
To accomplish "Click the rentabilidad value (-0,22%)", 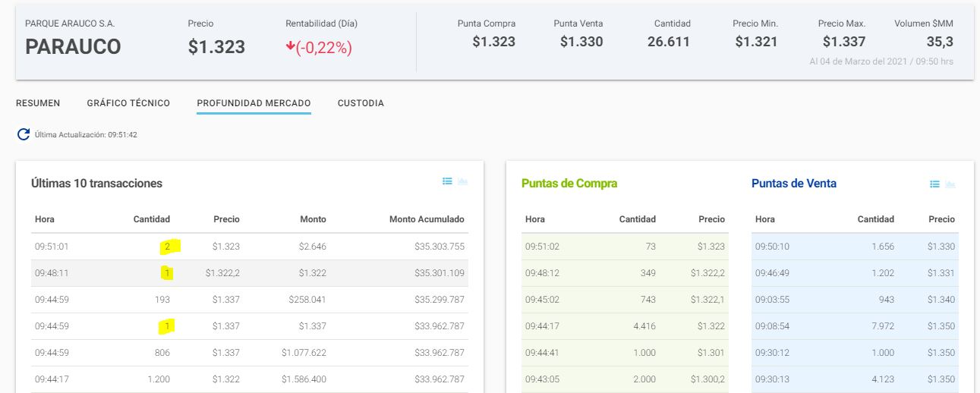I will (x=324, y=48).
